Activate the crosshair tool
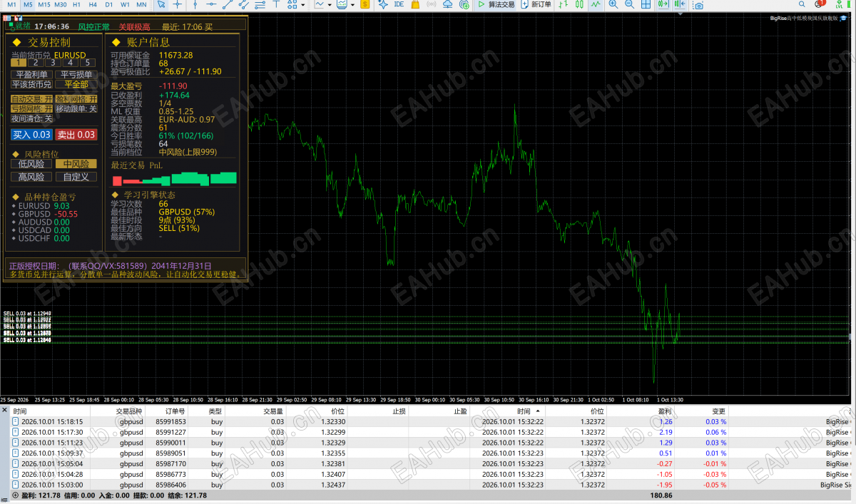This screenshot has height=504, width=856. point(177,4)
